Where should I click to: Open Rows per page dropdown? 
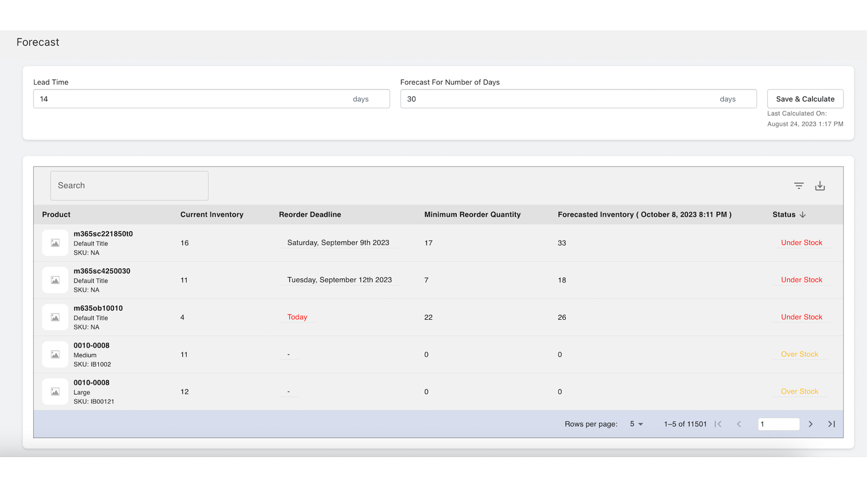tap(636, 424)
